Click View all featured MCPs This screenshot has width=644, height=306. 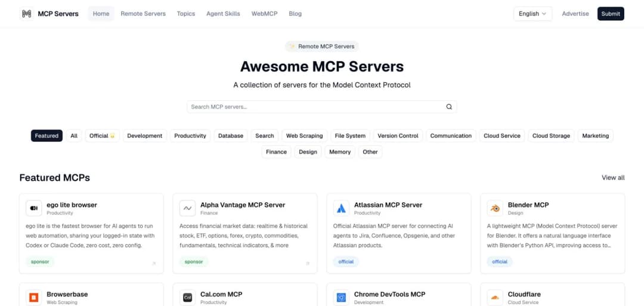tap(613, 177)
